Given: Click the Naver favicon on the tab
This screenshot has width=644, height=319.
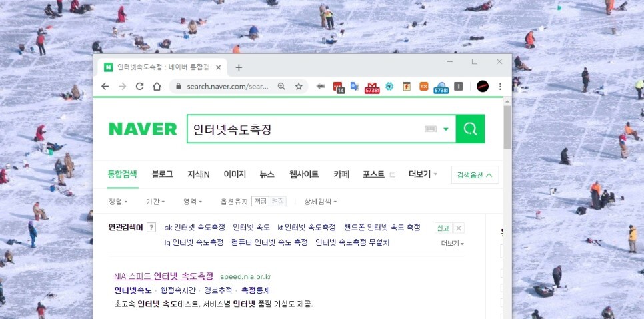Looking at the screenshot, I should pos(109,67).
